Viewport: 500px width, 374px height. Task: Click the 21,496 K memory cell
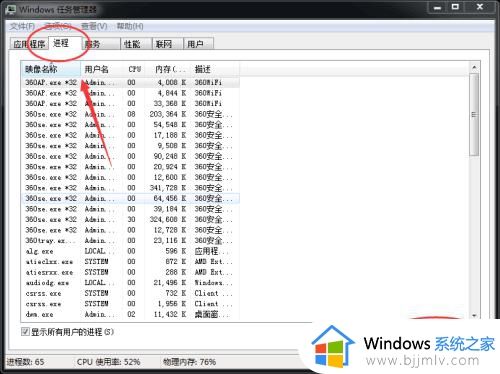click(x=170, y=283)
